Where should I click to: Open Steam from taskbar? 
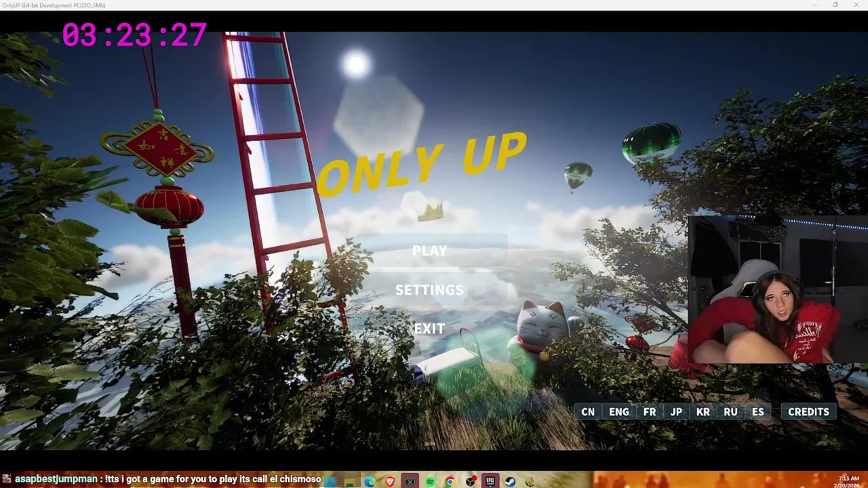coord(510,482)
